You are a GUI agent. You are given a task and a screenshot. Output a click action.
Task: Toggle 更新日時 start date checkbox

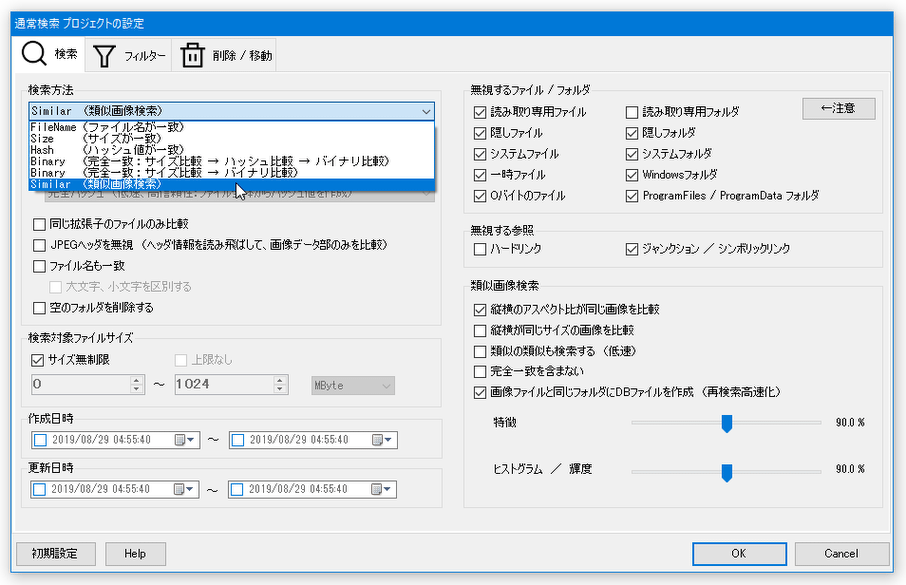39,489
